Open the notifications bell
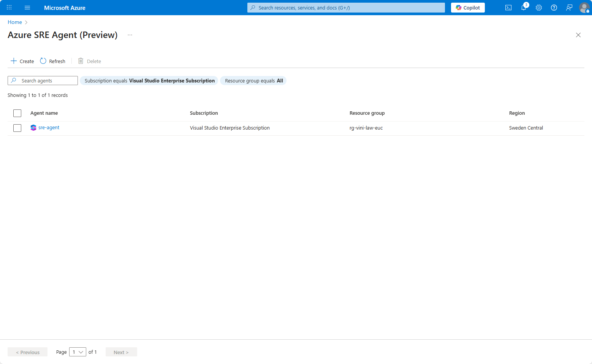 (524, 8)
